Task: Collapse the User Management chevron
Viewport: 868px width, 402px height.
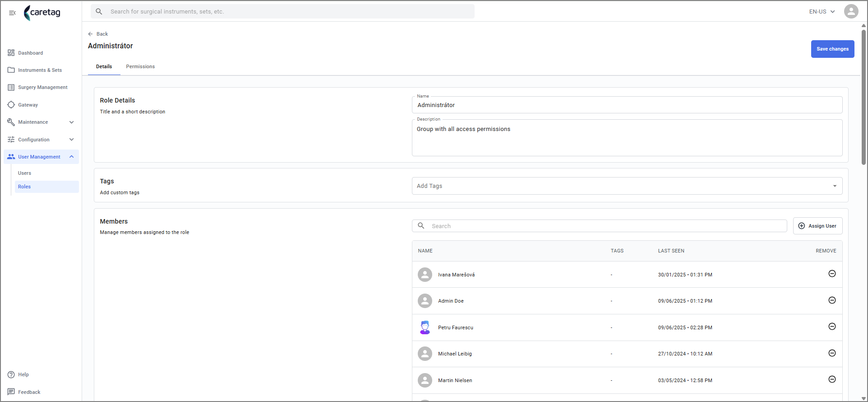Action: 71,157
